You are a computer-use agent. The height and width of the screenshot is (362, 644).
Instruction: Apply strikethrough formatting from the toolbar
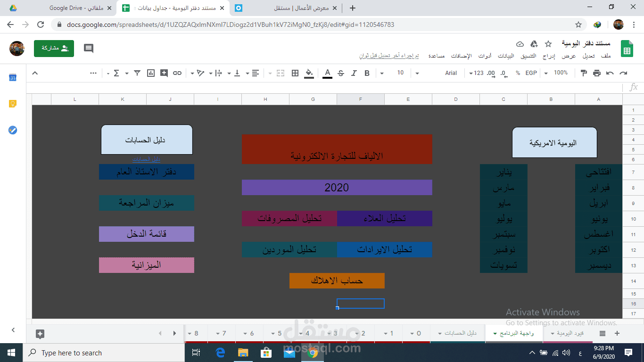coord(340,73)
